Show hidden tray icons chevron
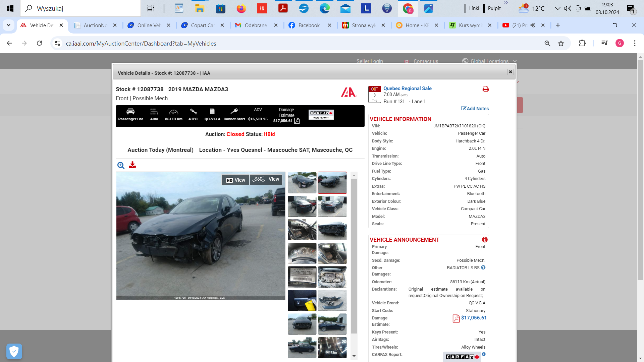The height and width of the screenshot is (362, 644). pyautogui.click(x=557, y=8)
